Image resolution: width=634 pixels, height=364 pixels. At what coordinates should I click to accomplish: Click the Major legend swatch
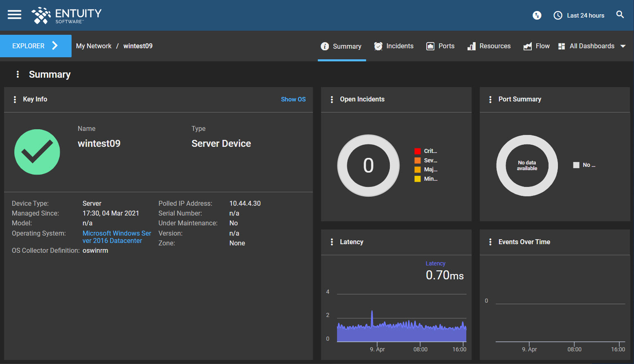[x=418, y=170]
